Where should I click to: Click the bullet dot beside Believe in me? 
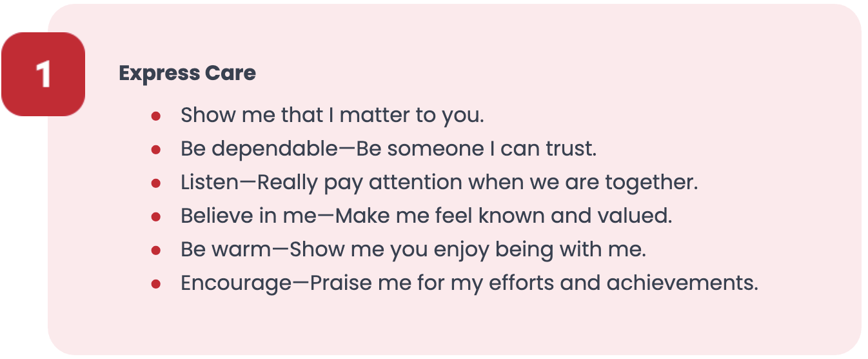155,217
